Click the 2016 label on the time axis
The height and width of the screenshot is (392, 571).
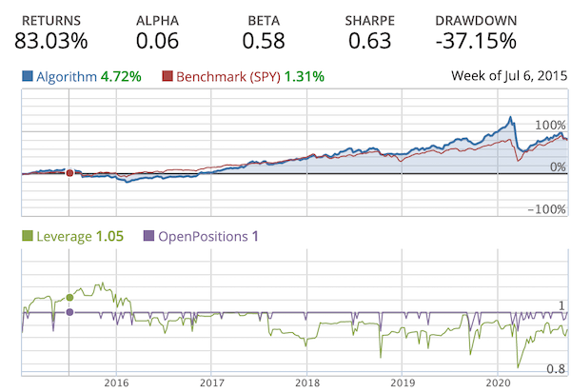pos(116,382)
